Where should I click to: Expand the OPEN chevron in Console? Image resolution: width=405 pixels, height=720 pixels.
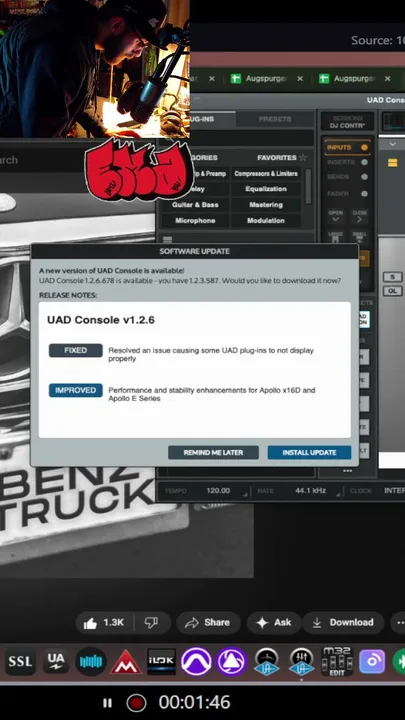pos(335,217)
